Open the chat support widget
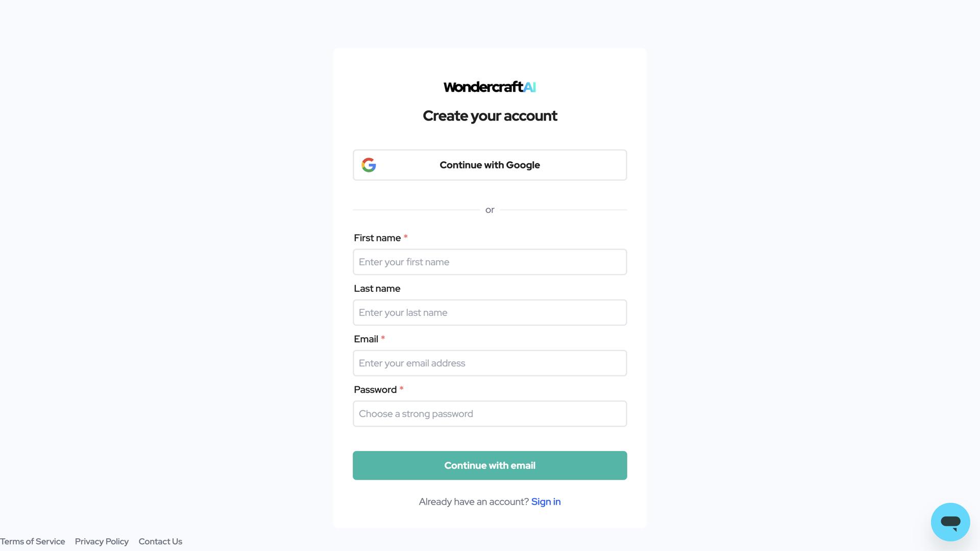 950,521
